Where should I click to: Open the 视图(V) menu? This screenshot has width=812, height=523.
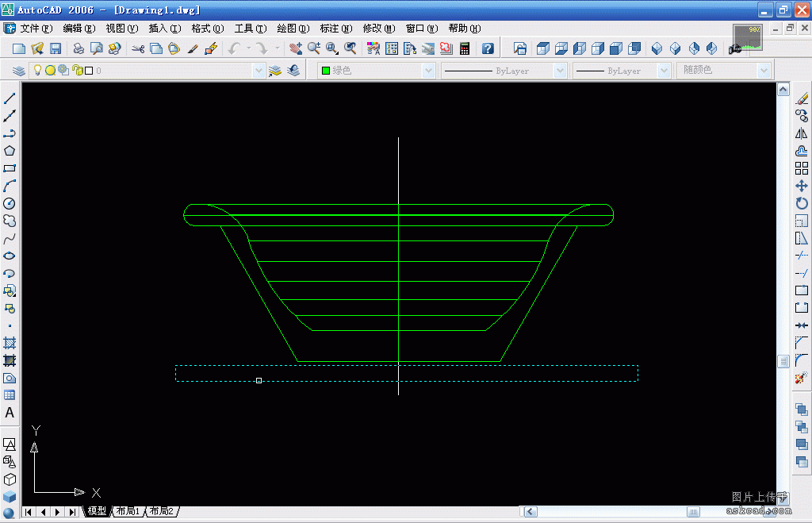click(122, 29)
